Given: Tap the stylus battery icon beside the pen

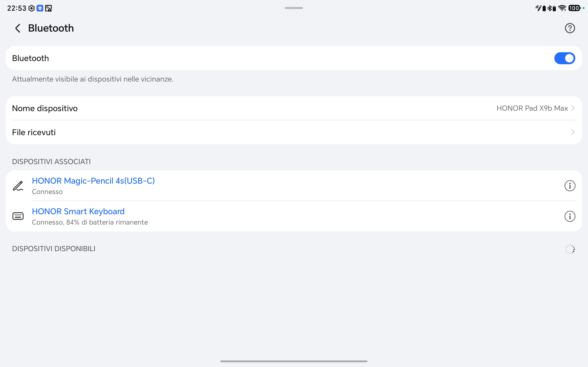Looking at the screenshot, I should tap(544, 8).
